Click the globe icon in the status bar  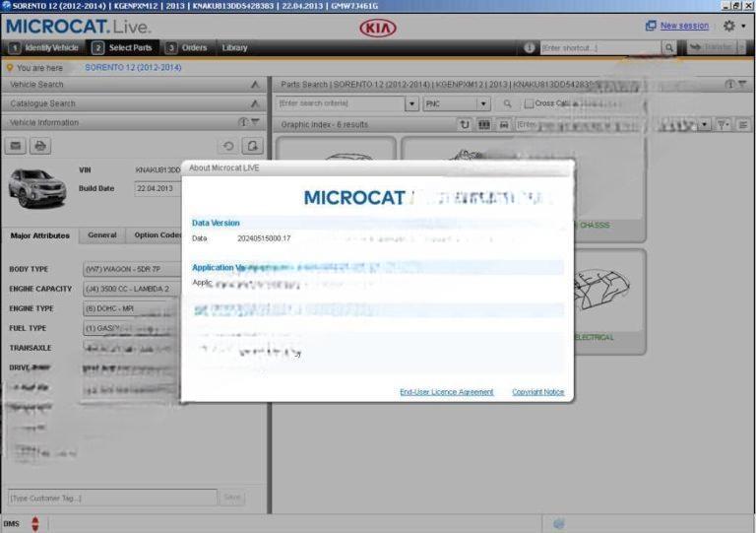point(558,523)
